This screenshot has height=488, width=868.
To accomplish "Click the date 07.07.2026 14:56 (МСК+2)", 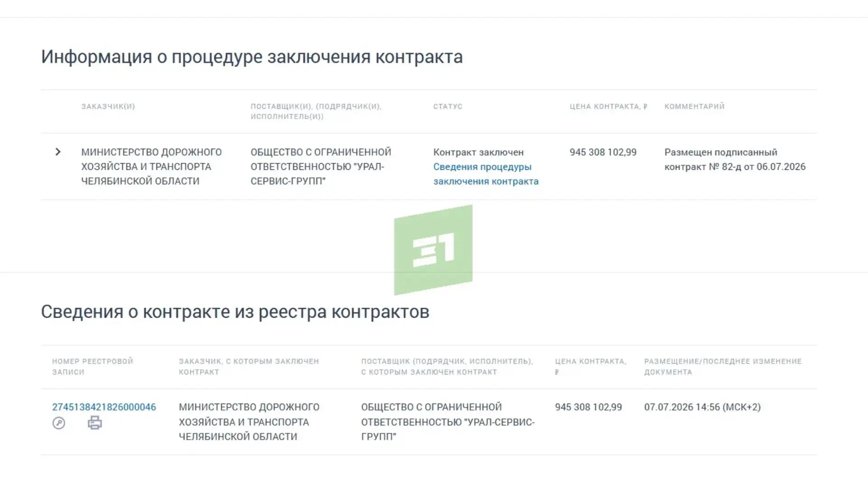I will 703,407.
